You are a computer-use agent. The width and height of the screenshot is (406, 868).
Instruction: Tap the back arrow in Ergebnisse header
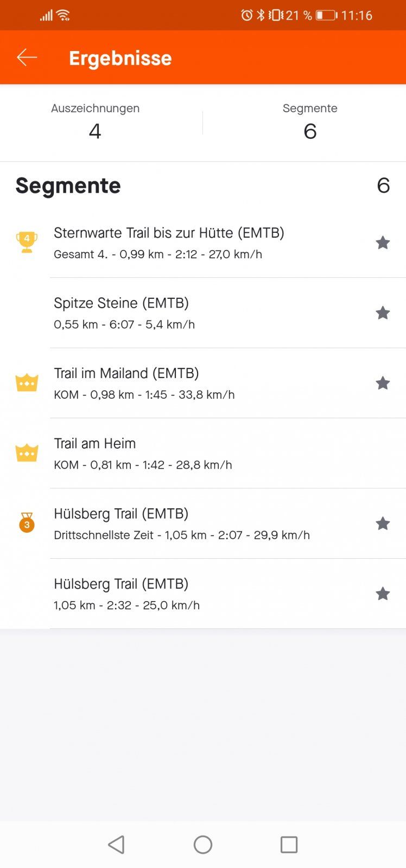27,58
